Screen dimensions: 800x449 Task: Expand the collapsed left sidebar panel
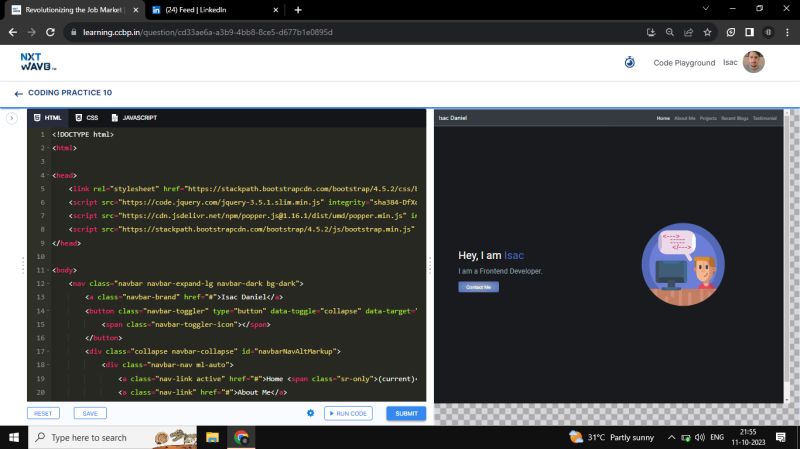click(x=12, y=118)
